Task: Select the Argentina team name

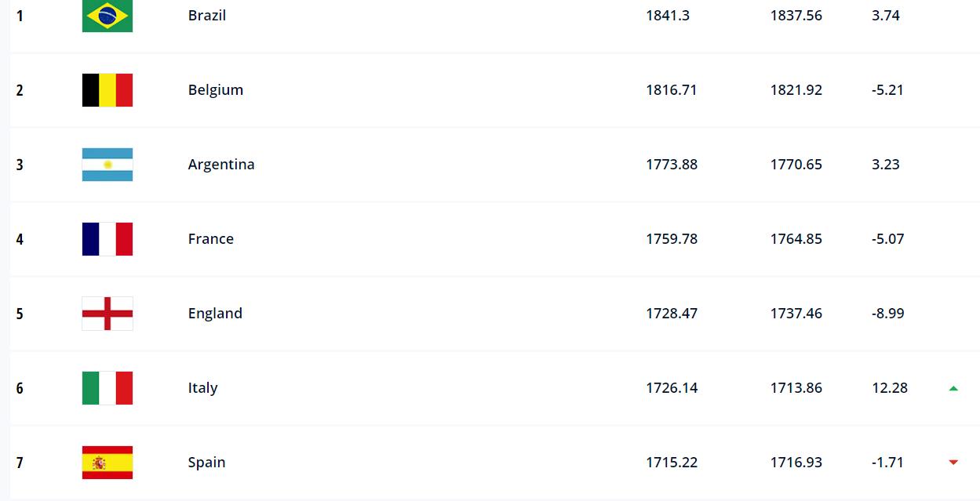Action: (221, 165)
